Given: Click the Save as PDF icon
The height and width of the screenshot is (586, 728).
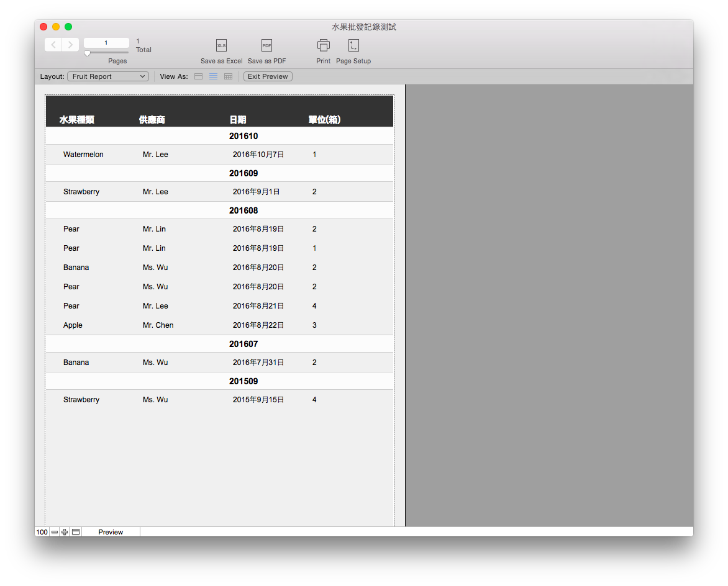Looking at the screenshot, I should (x=266, y=45).
